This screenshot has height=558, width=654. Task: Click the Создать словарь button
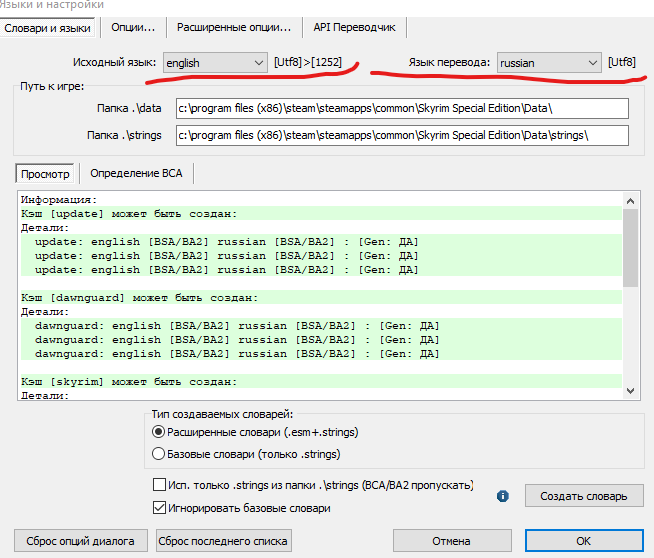(584, 496)
